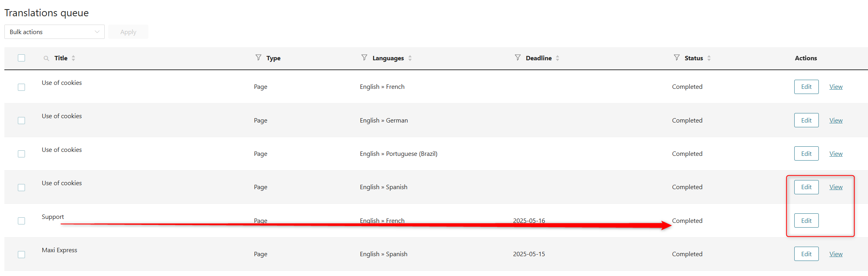
Task: Click the Translations queue heading
Action: 46,13
